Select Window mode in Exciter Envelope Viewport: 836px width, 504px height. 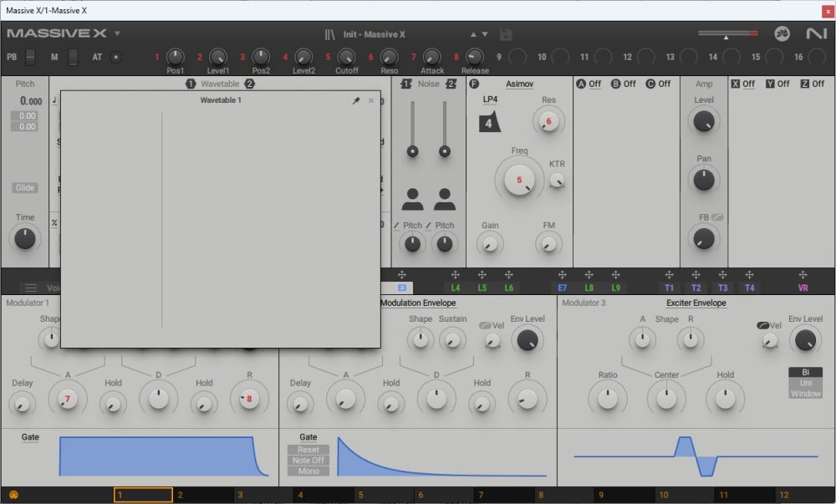point(805,393)
